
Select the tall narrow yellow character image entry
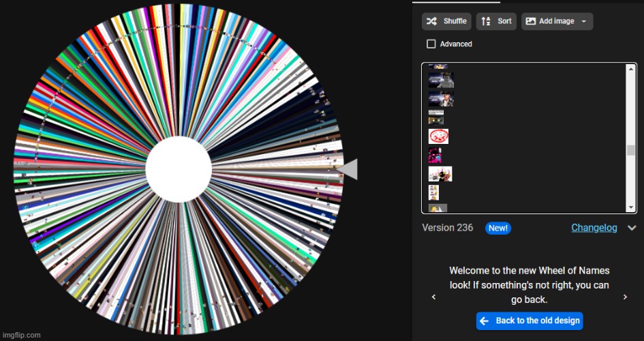point(433,193)
